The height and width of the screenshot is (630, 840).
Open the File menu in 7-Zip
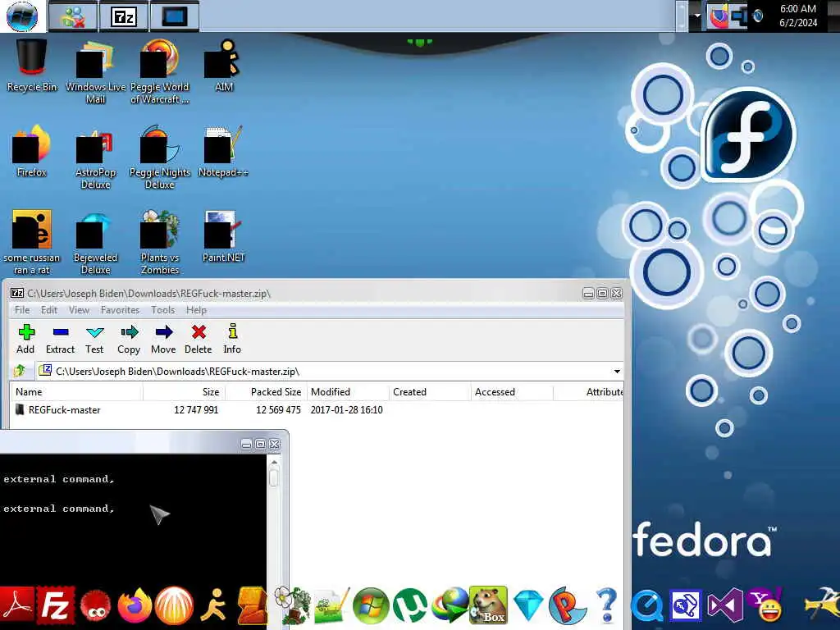point(22,310)
